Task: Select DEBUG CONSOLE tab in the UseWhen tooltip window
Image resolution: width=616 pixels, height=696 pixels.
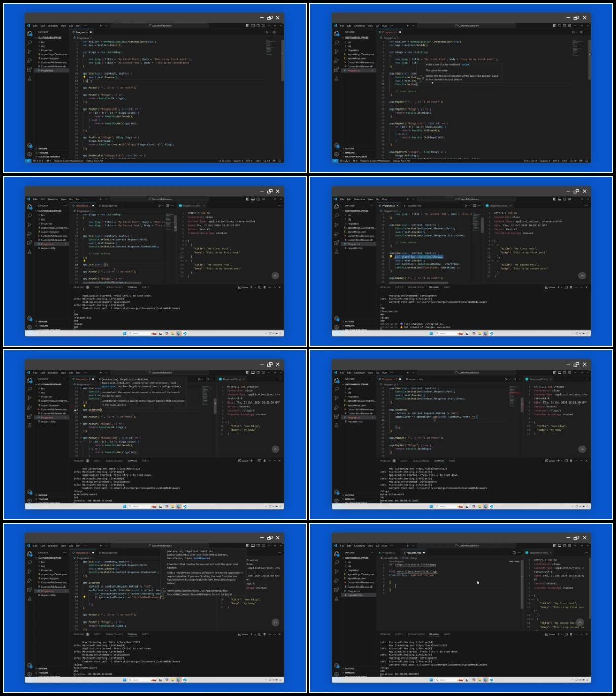Action: [115, 461]
